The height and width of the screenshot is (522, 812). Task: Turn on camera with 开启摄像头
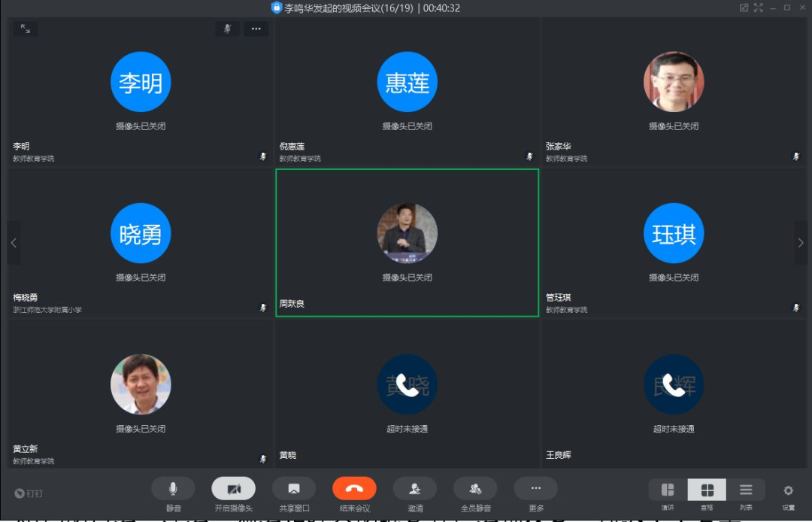pyautogui.click(x=233, y=489)
